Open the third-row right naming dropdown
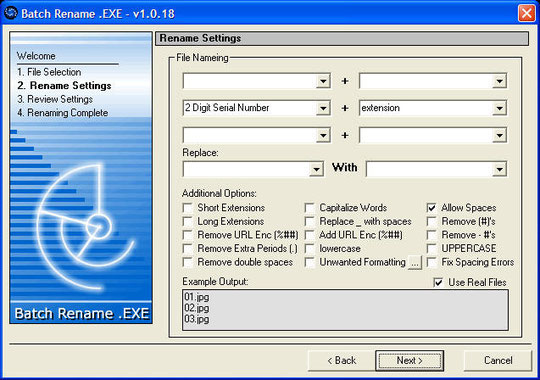This screenshot has height=380, width=540. pos(499,135)
